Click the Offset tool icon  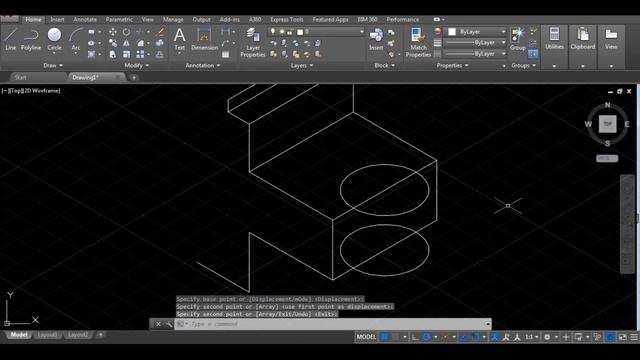(160, 54)
